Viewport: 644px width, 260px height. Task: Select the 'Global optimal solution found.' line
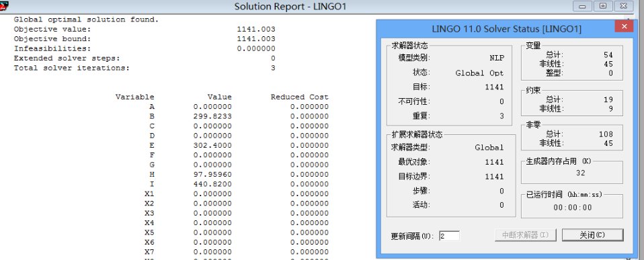(x=86, y=19)
